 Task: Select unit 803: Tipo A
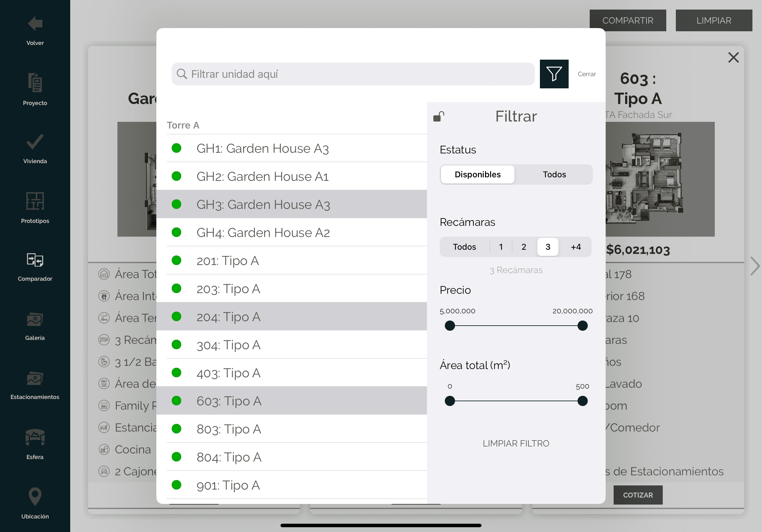tap(229, 429)
